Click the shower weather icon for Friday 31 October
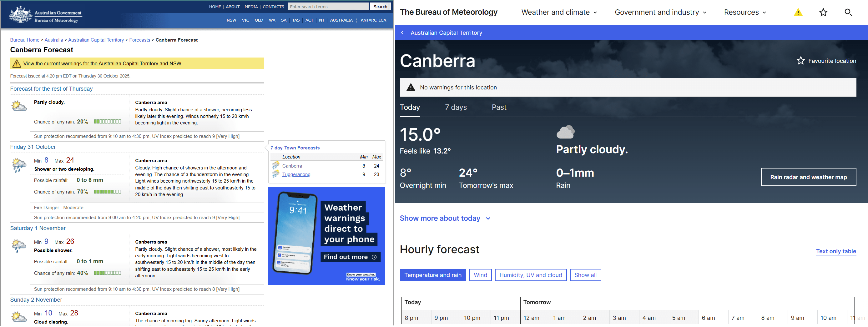 coord(19,165)
